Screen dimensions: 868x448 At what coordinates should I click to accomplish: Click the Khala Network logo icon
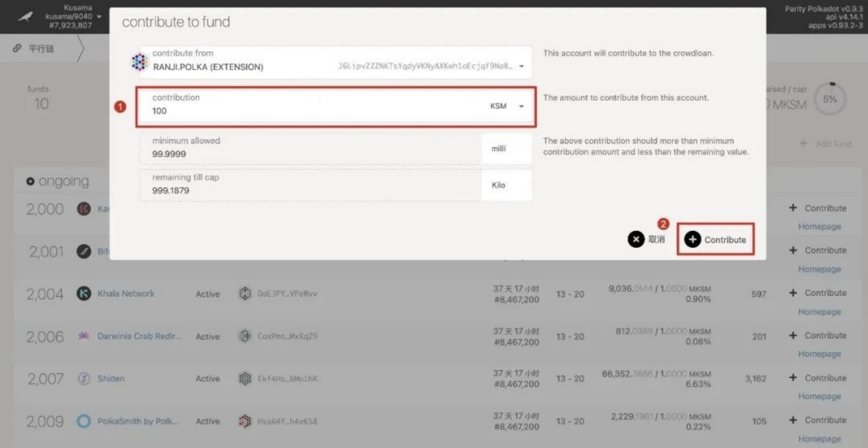coord(84,293)
